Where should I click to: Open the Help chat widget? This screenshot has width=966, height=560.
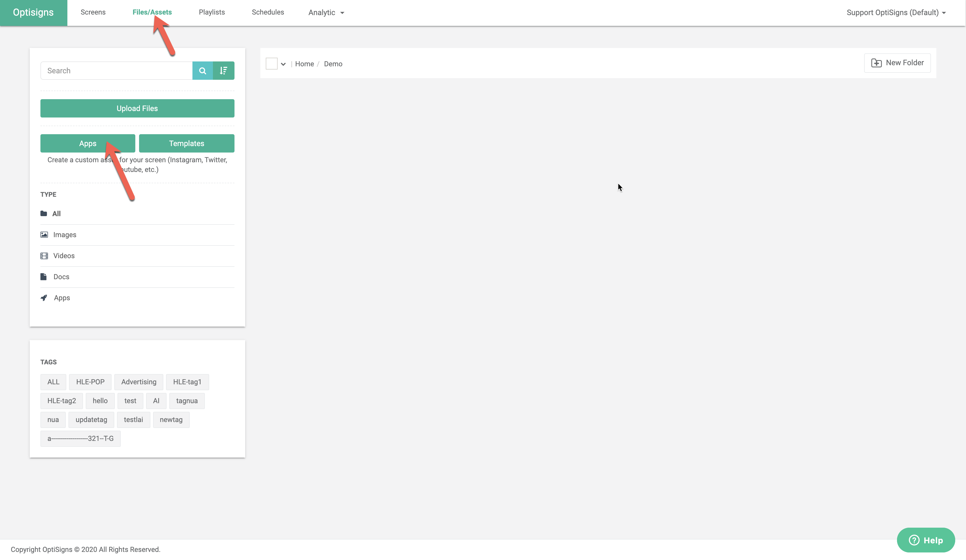(925, 540)
